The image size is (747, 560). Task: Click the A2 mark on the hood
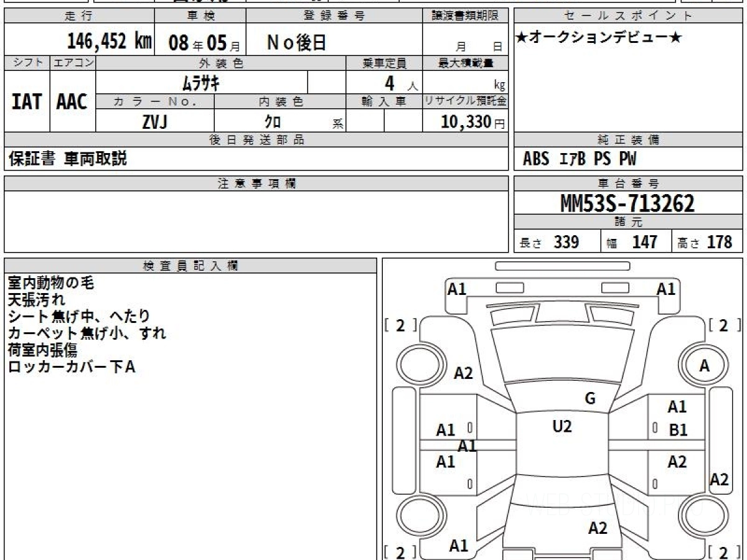pyautogui.click(x=463, y=373)
